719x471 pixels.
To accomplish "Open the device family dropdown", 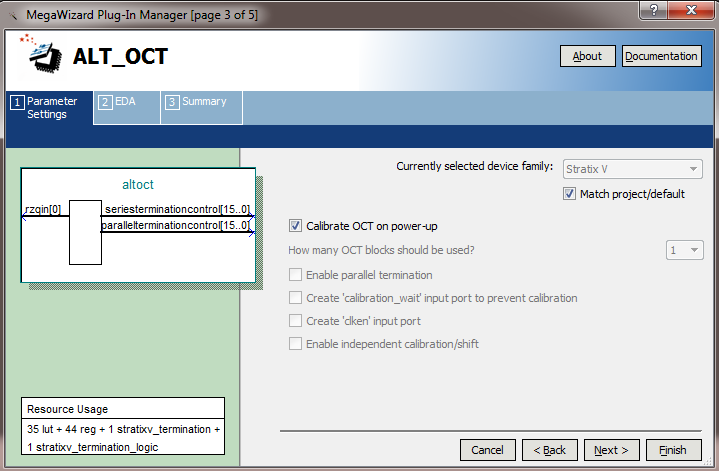I will [x=632, y=169].
